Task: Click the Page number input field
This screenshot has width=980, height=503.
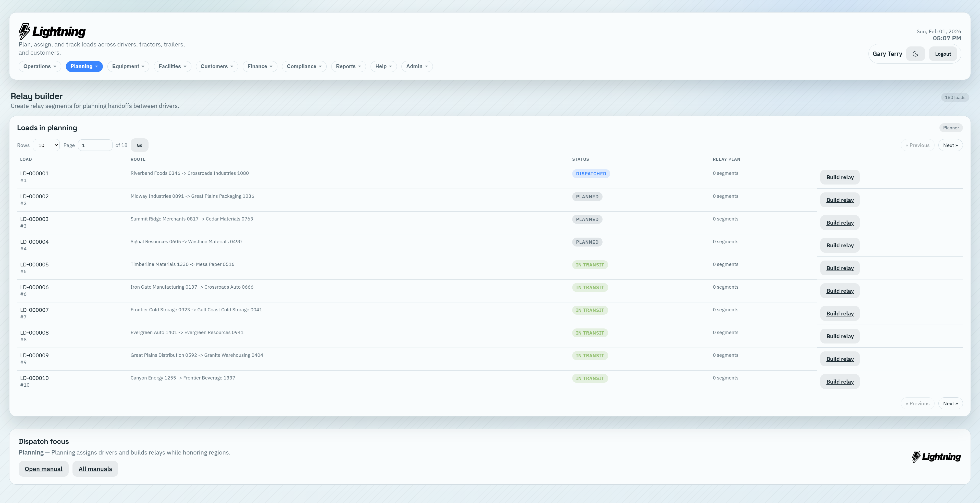Action: pyautogui.click(x=95, y=145)
